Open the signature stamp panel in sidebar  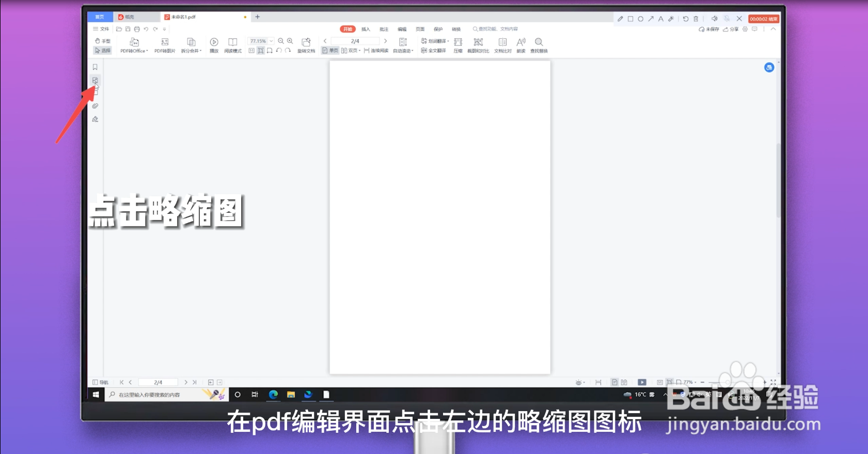click(95, 119)
